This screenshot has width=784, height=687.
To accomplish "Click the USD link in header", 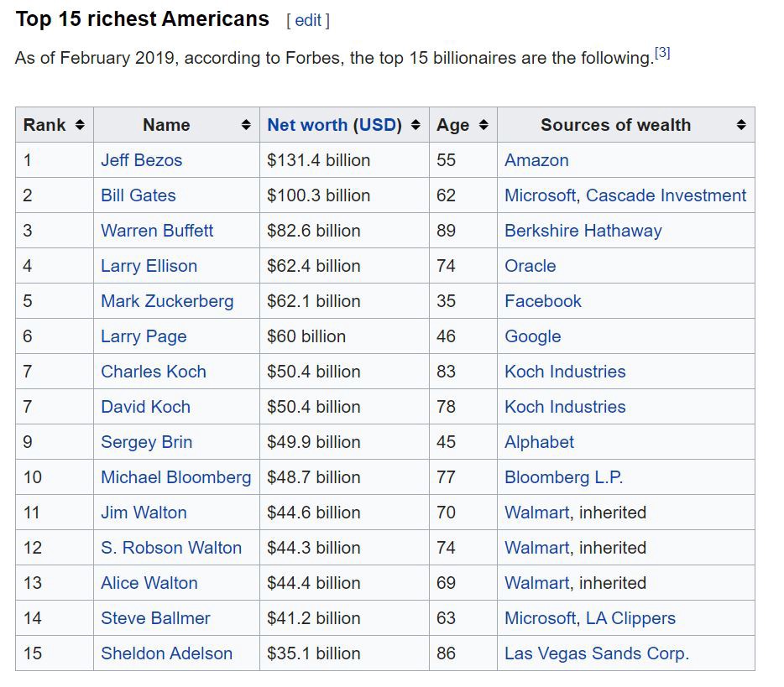I will pyautogui.click(x=377, y=125).
